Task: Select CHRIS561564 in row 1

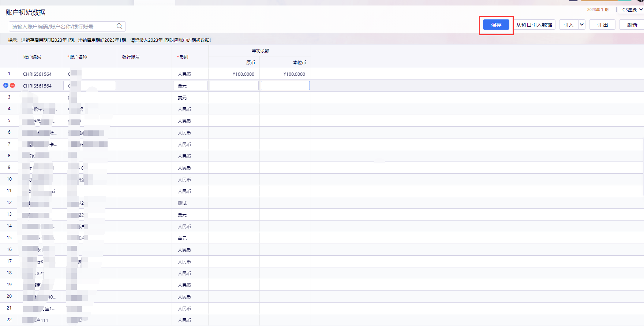Action: [37, 74]
